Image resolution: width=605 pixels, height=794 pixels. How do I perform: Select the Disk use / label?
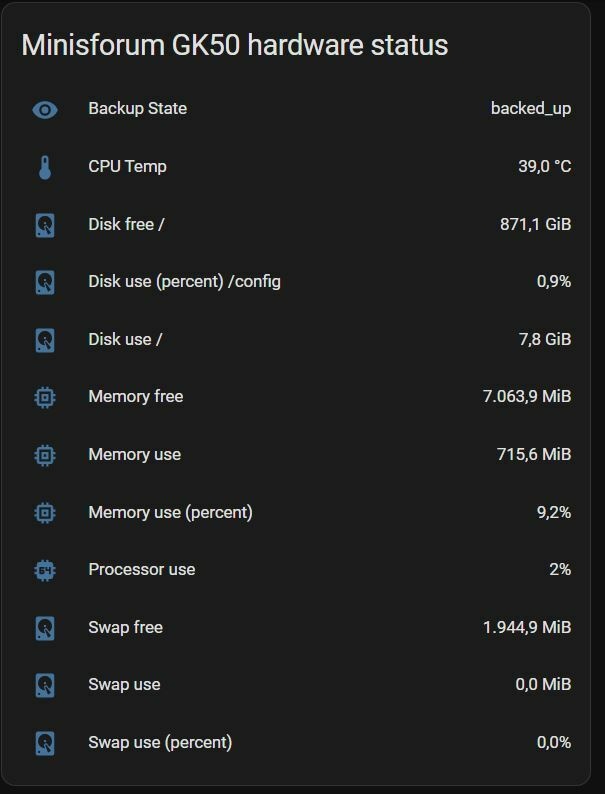coord(125,339)
